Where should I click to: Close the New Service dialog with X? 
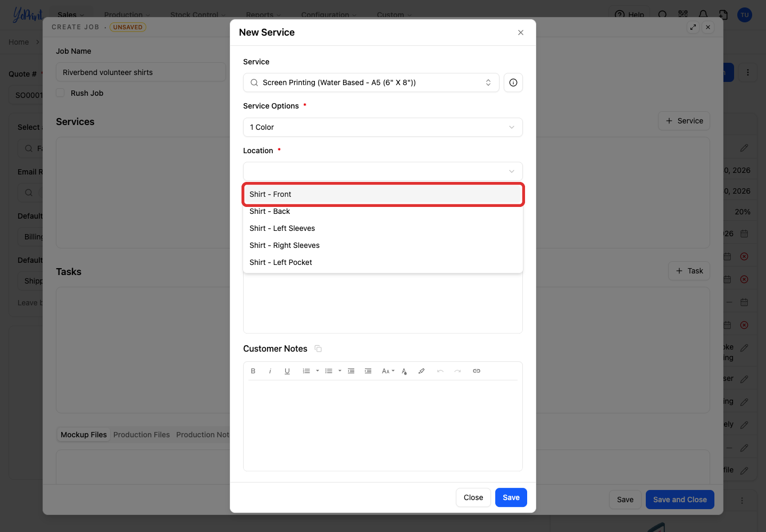pyautogui.click(x=521, y=32)
